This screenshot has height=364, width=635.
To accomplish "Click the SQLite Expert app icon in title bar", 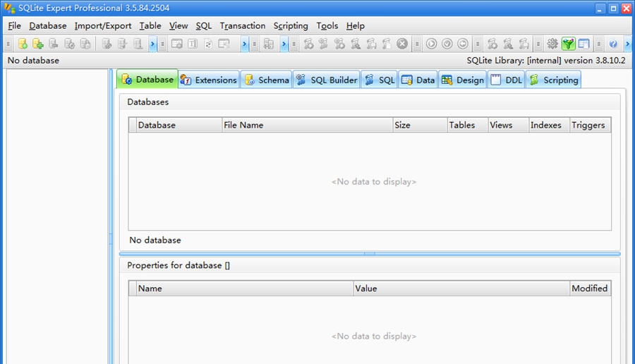I will (x=9, y=8).
